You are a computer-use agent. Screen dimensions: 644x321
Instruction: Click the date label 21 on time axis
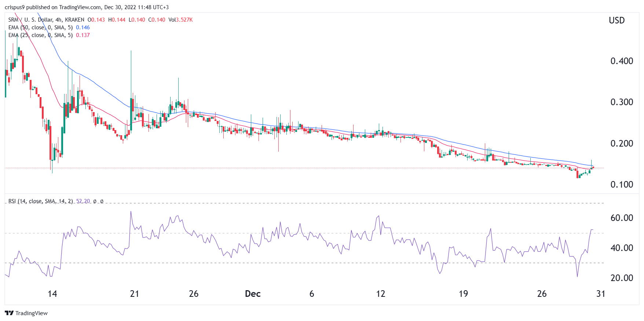click(135, 294)
